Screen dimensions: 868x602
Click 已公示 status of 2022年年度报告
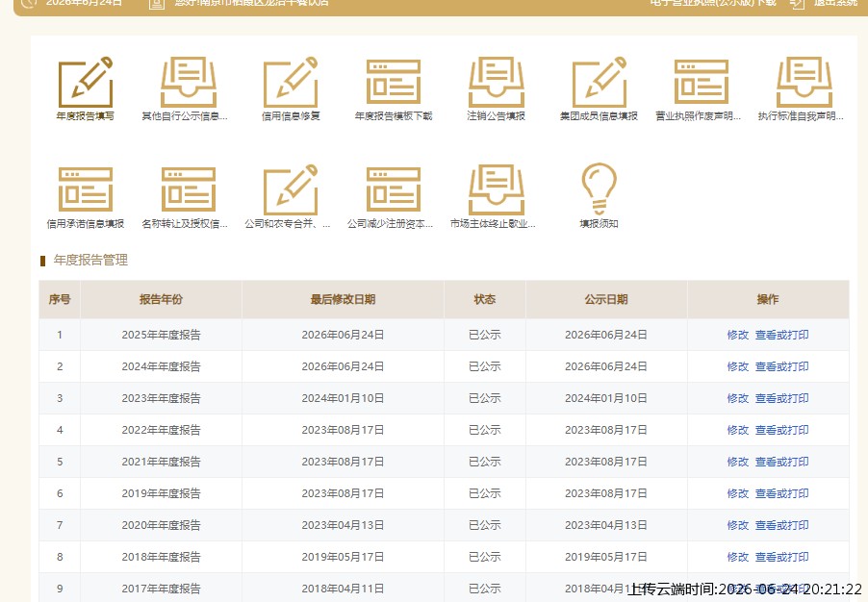pos(485,430)
